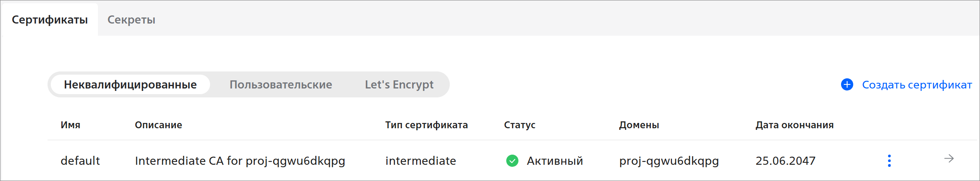
Task: Click the Дата окончания column header
Action: point(794,125)
